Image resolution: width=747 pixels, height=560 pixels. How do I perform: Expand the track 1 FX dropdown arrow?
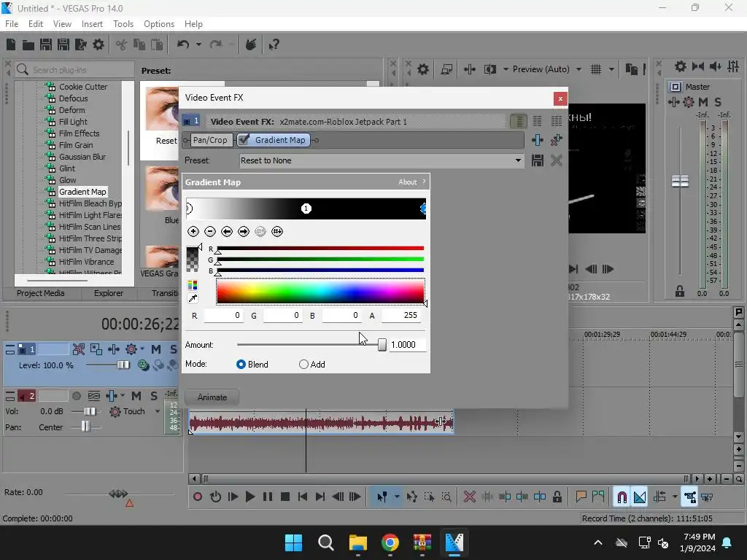coord(142,349)
